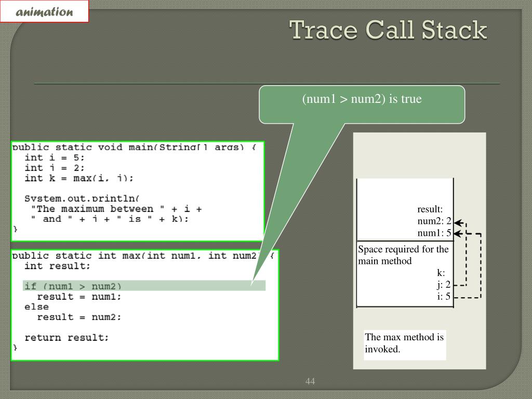Click '"The maximum between " + i +' line
This screenshot has height=399, width=532.
pyautogui.click(x=116, y=209)
